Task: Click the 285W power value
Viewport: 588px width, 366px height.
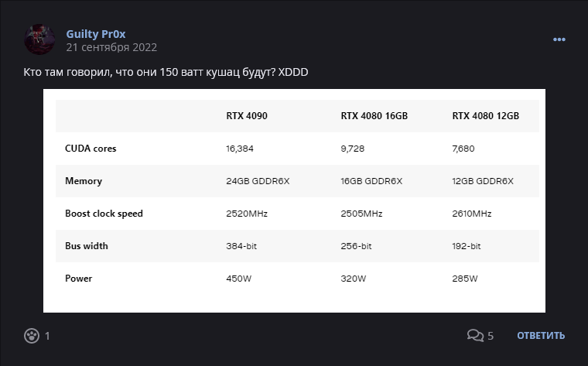Action: (x=465, y=279)
